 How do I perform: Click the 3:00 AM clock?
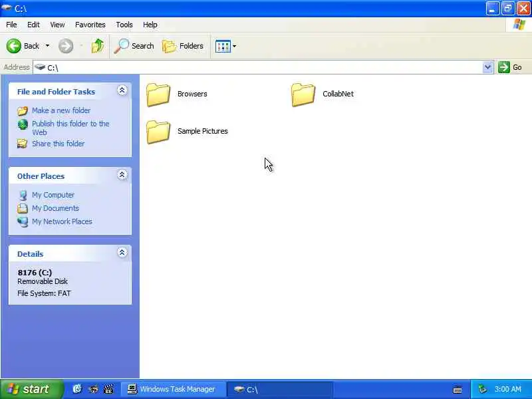507,389
